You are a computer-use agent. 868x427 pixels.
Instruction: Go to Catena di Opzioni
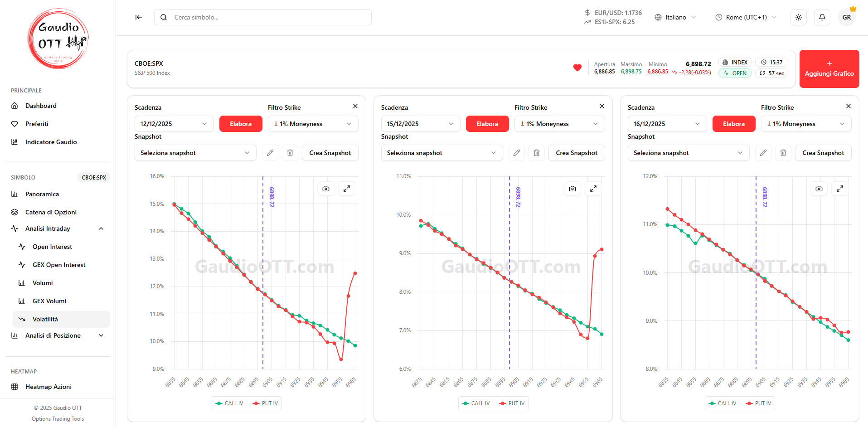coord(51,212)
